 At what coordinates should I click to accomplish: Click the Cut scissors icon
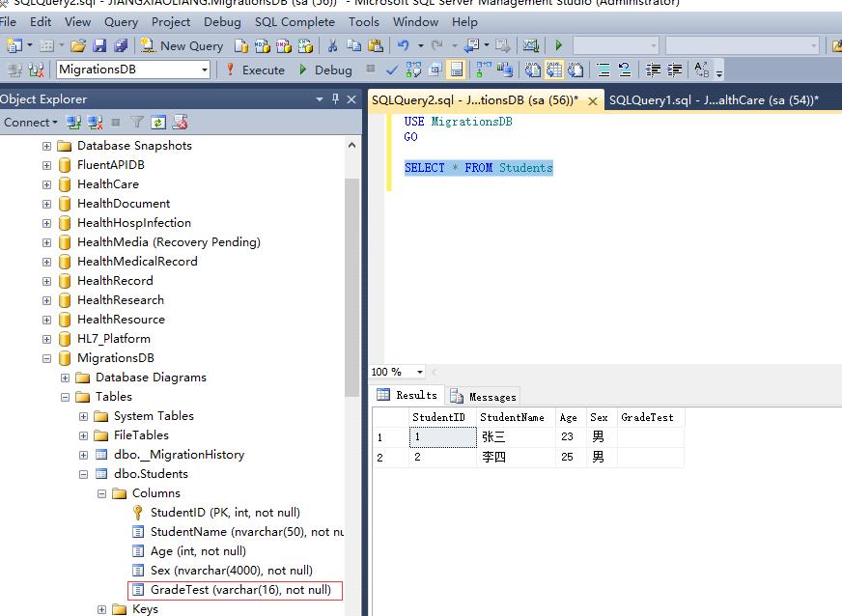[332, 45]
